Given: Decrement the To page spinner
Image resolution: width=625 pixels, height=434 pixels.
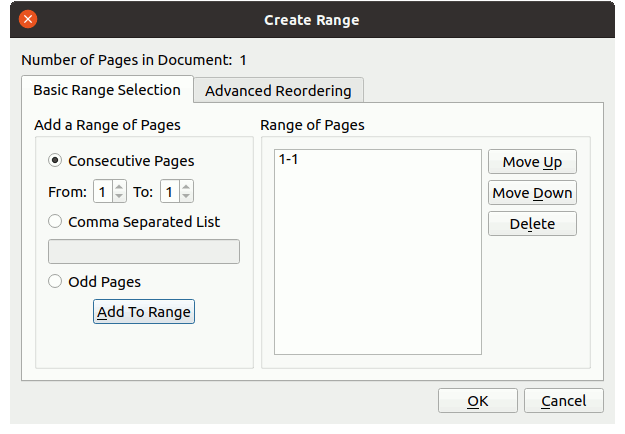Looking at the screenshot, I should click(x=186, y=197).
